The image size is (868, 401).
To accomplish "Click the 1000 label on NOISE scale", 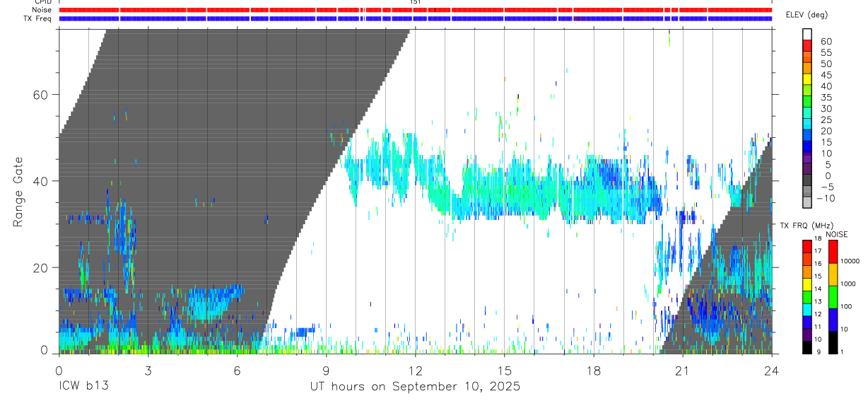I will pos(848,284).
